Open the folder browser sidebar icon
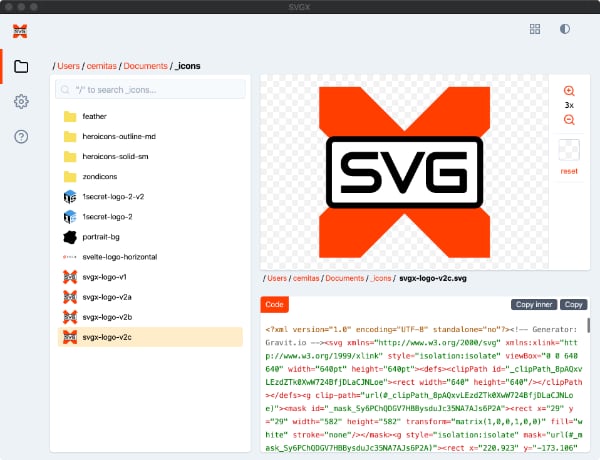 tap(21, 67)
